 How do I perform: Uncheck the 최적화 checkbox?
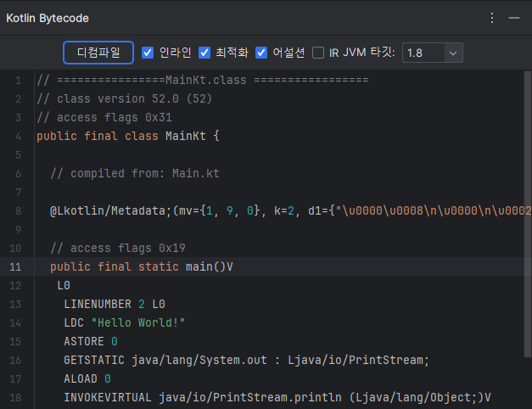tap(204, 53)
